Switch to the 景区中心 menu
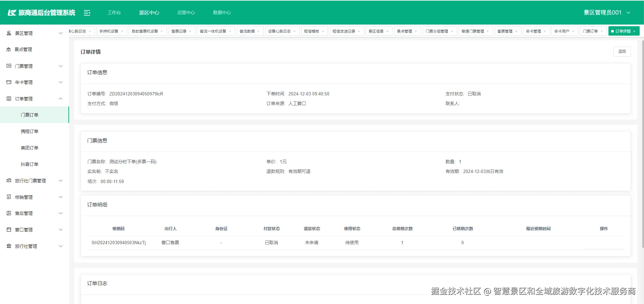Screen dimensions: 644x304 (149, 12)
